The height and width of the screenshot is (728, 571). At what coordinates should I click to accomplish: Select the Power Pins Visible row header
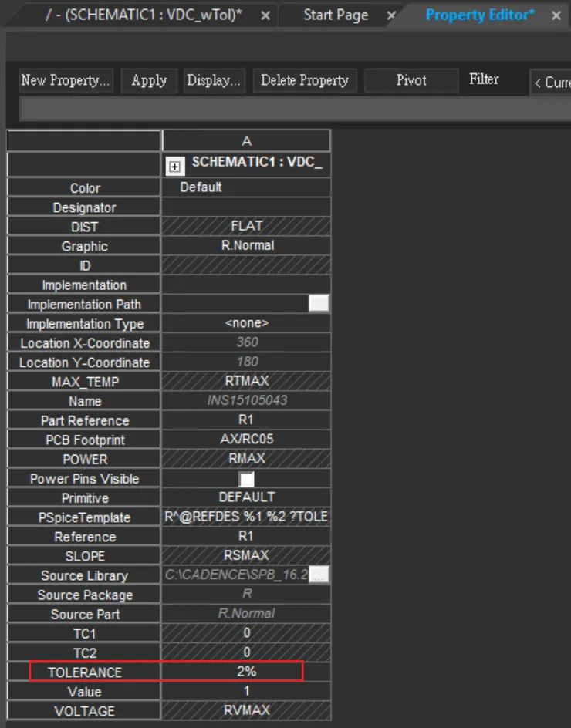84,478
